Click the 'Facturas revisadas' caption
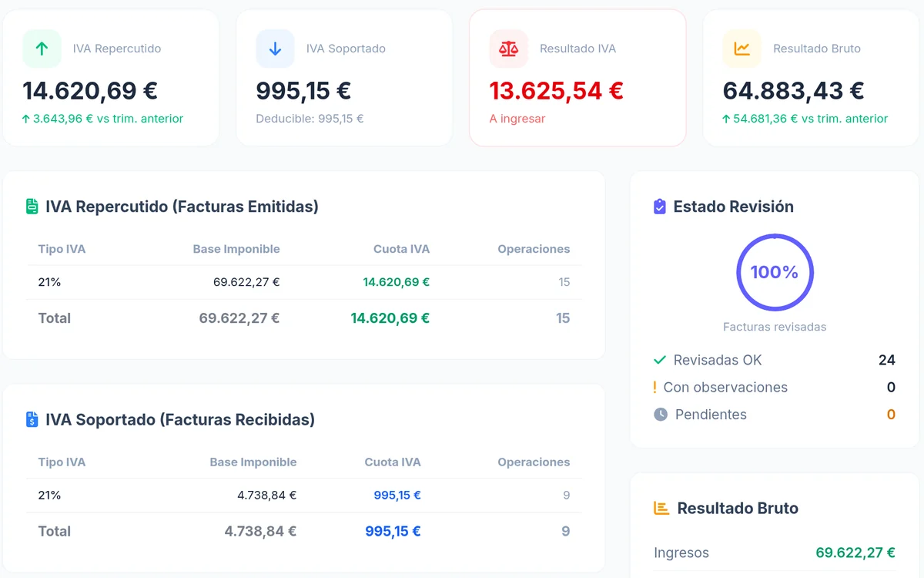Screen dimensions: 924x578 click(x=775, y=327)
